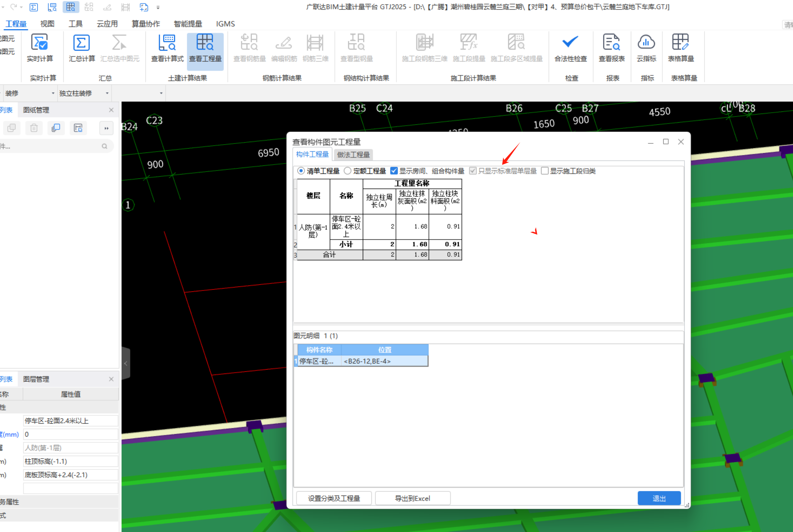
Task: Click name field 停车区-砼面2.4米以上 in properties
Action: pos(71,421)
